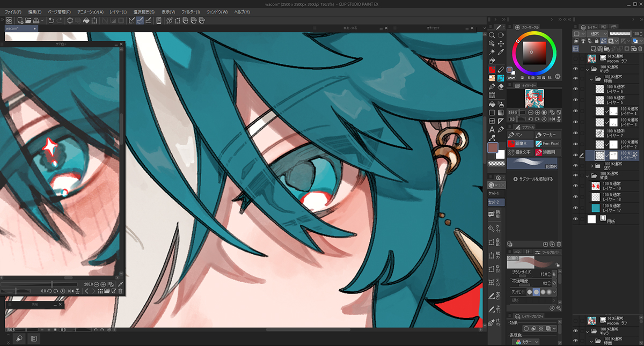Select the Move layer tool
644x346 pixels.
click(501, 43)
